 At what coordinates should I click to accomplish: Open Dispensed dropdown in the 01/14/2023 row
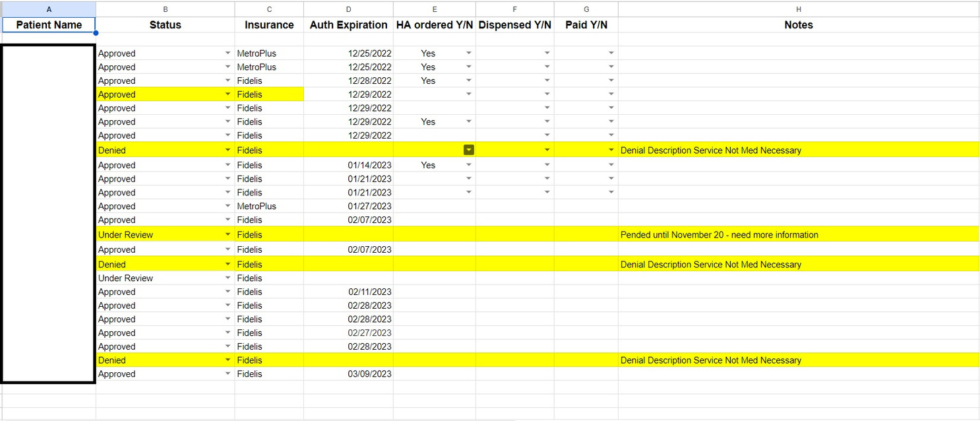tap(547, 165)
